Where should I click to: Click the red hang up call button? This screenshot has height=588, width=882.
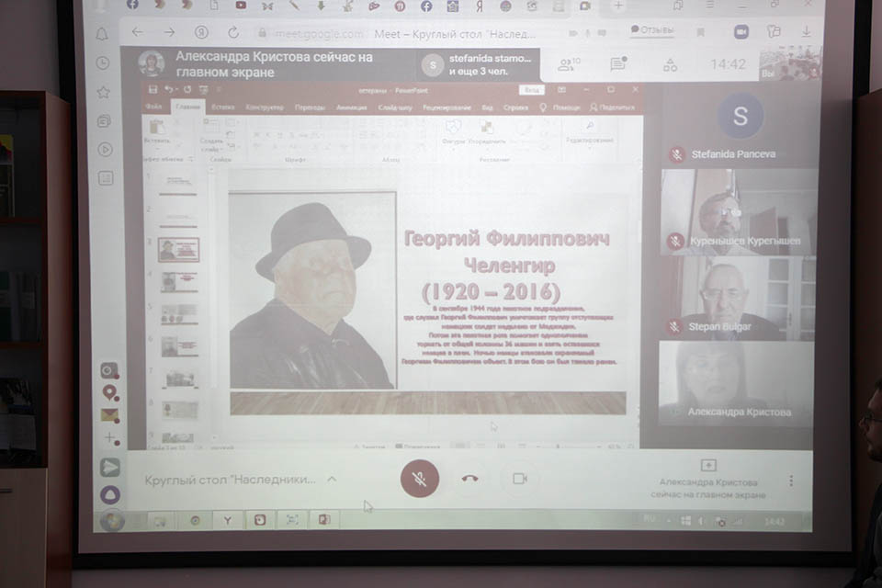[x=470, y=479]
